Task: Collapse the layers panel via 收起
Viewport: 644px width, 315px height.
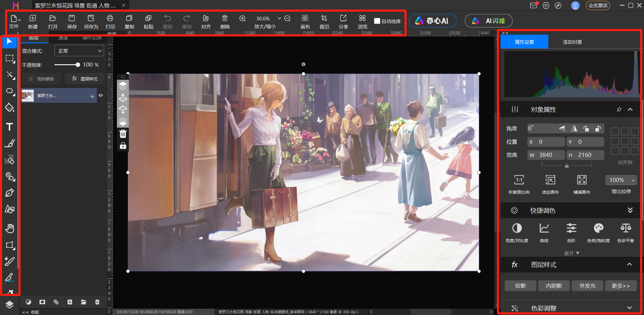Action: click(31, 312)
